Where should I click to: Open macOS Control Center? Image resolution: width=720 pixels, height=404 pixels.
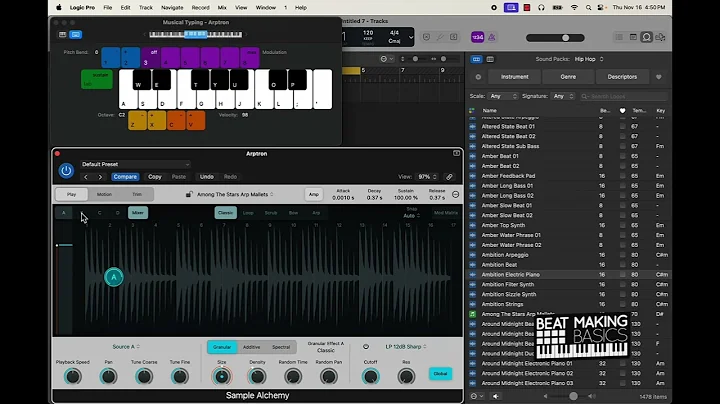pos(601,7)
